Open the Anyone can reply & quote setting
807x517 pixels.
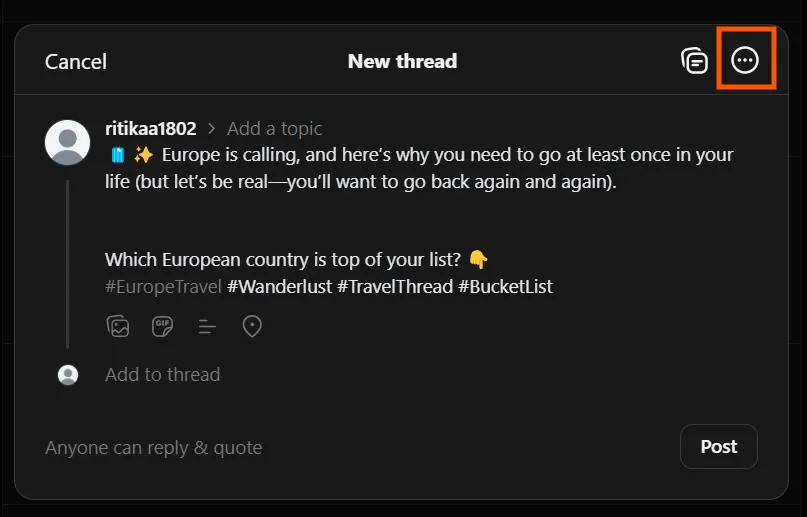(x=153, y=448)
